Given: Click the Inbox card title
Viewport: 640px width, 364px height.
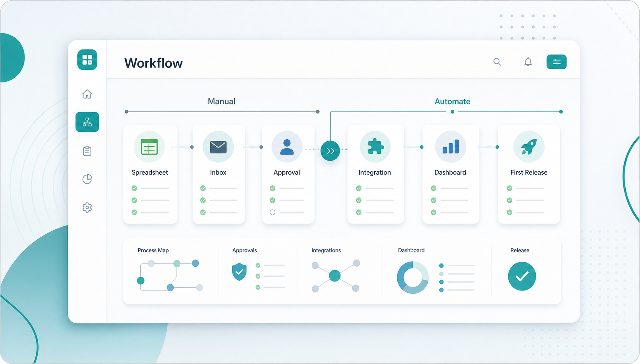Looking at the screenshot, I should pos(218,172).
